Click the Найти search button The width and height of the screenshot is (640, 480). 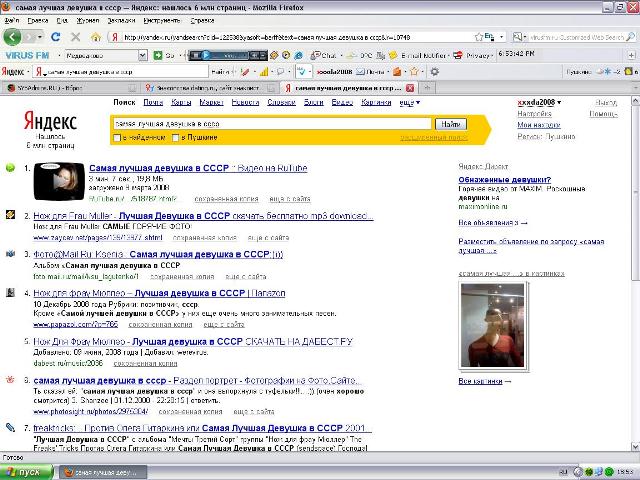[451, 124]
